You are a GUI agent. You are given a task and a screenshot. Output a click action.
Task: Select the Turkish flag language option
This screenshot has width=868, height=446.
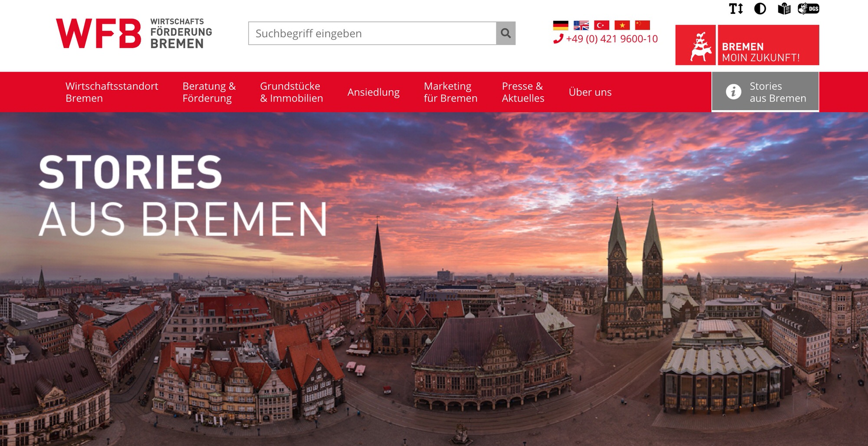click(602, 25)
